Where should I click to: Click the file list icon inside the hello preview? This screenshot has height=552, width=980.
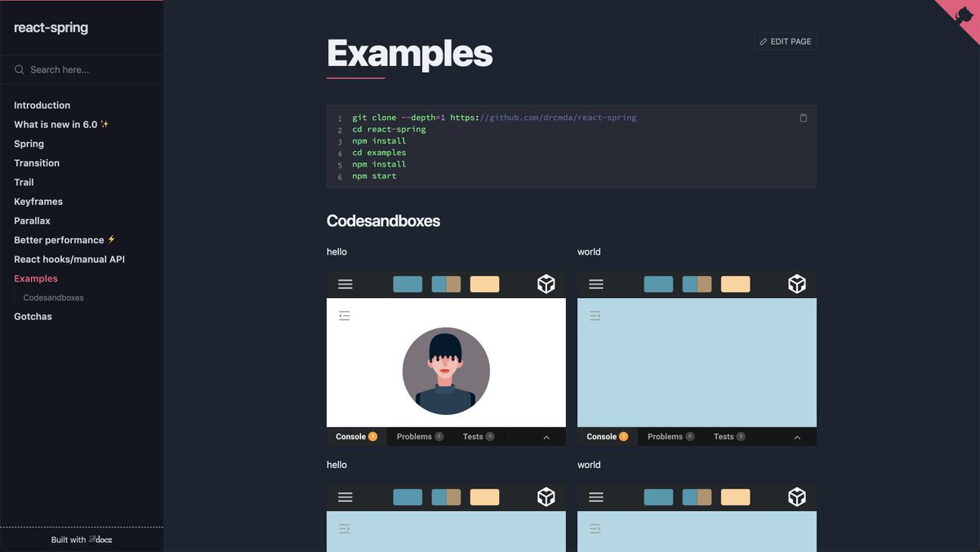[344, 314]
